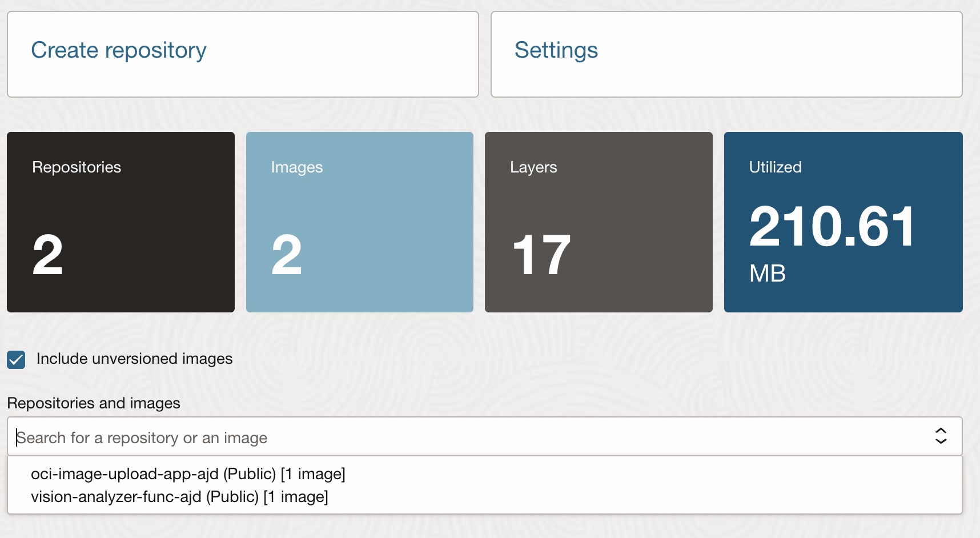Screen dimensions: 980x538
Task: Click the Repositories count of 2
Action: (x=47, y=255)
